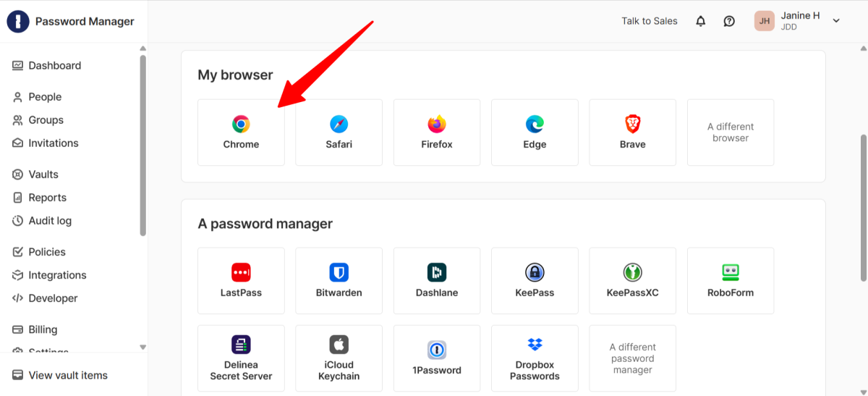Click the KeePassXC green key icon
The width and height of the screenshot is (868, 396).
click(632, 272)
